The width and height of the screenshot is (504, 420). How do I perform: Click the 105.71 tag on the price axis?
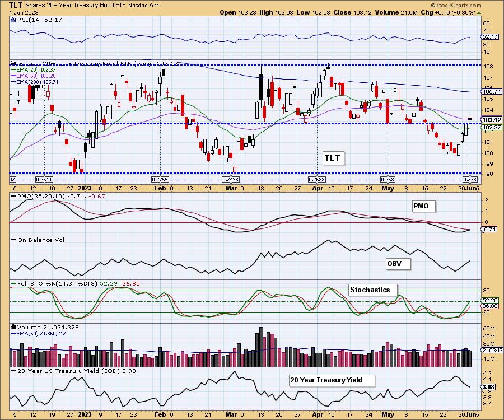(x=492, y=92)
